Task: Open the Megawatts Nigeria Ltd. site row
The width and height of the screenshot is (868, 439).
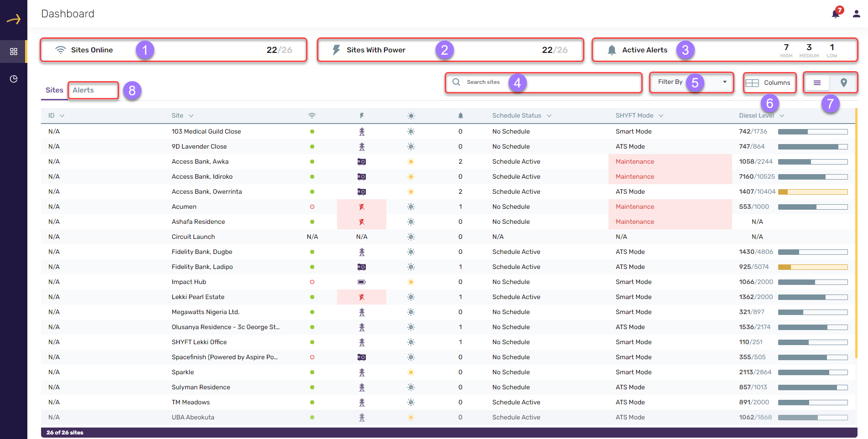Action: pyautogui.click(x=448, y=312)
